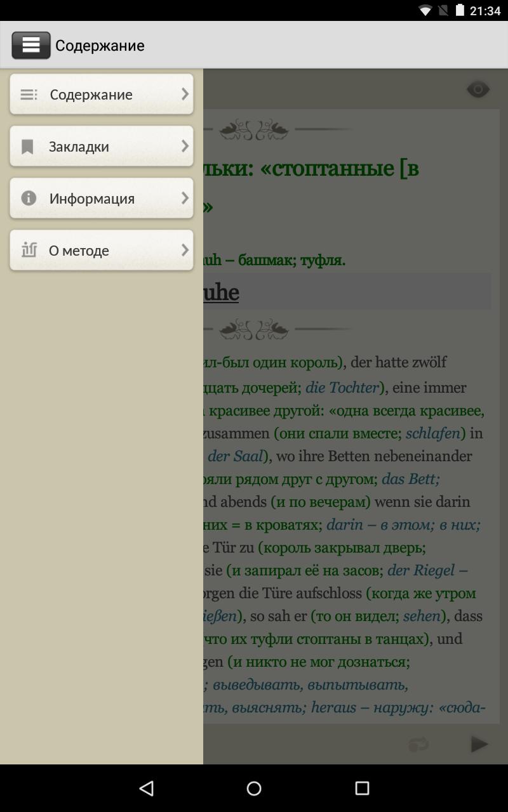Screen dimensions: 508x812
Task: Click the Содержание title in the header
Action: coord(100,46)
